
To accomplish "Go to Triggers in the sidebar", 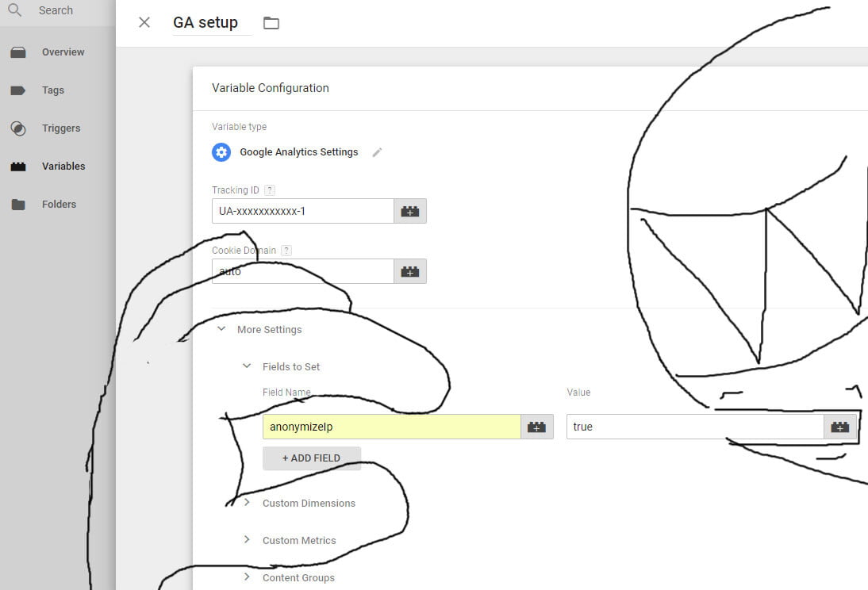I will 60,128.
